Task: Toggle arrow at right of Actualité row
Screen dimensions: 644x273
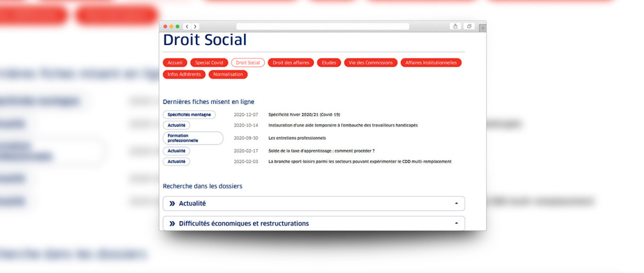Action: click(x=456, y=203)
